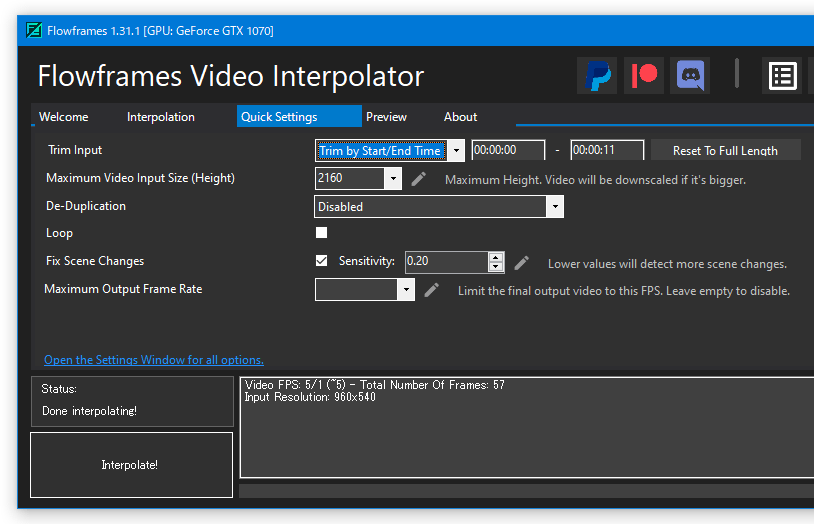This screenshot has width=814, height=524.
Task: Click the 'De-Duplication' label
Action: [x=86, y=206]
